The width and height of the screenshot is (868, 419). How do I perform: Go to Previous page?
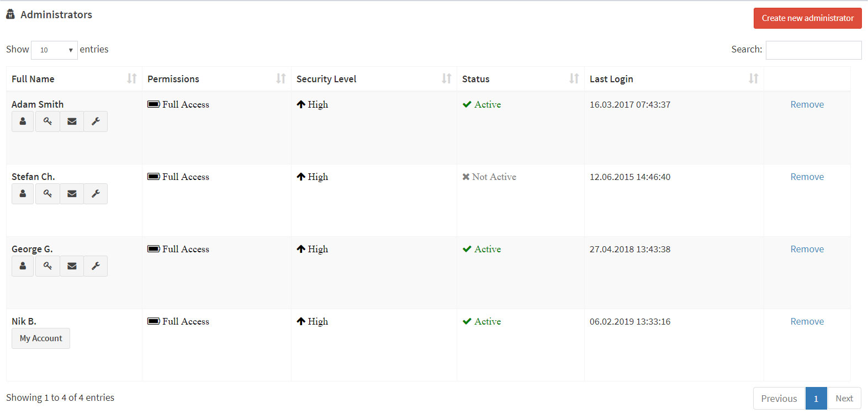[779, 399]
